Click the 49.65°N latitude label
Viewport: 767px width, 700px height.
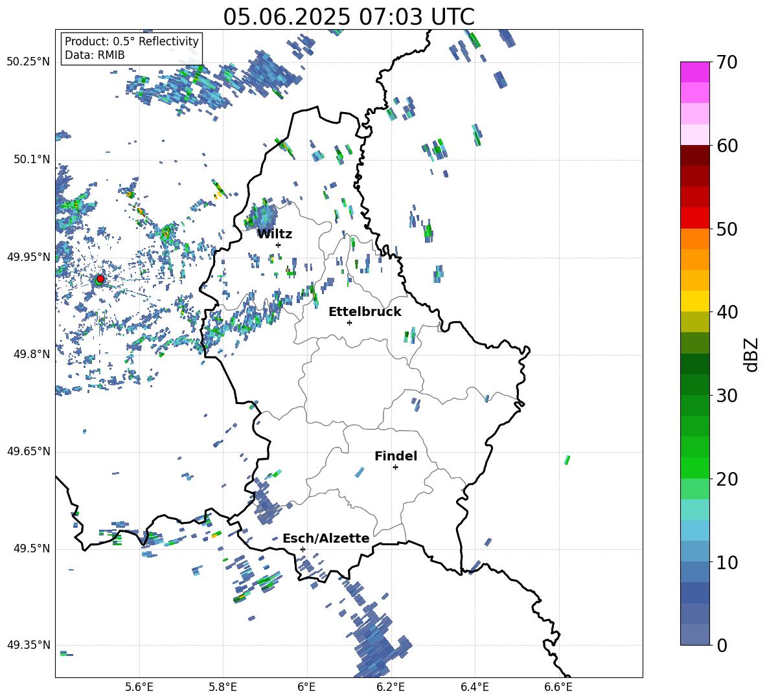pyautogui.click(x=29, y=451)
